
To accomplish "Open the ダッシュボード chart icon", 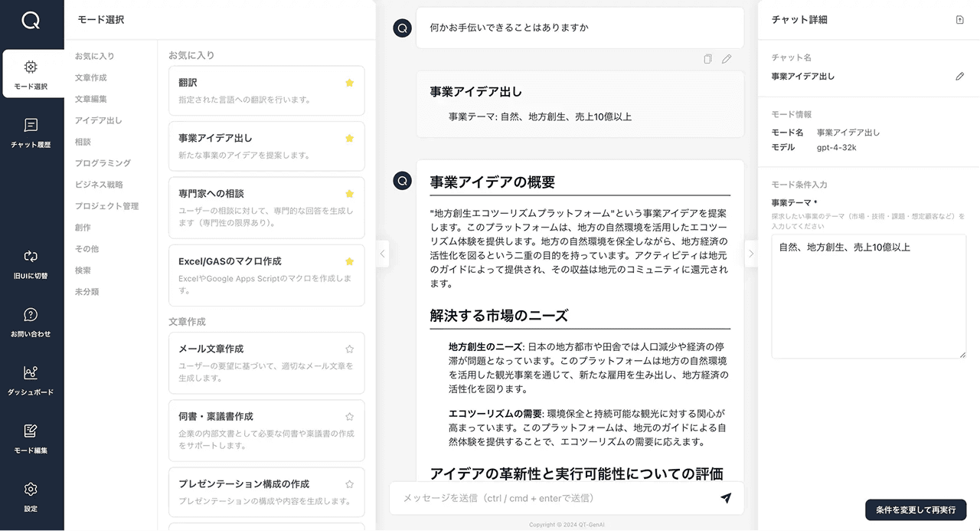I will coord(31,373).
